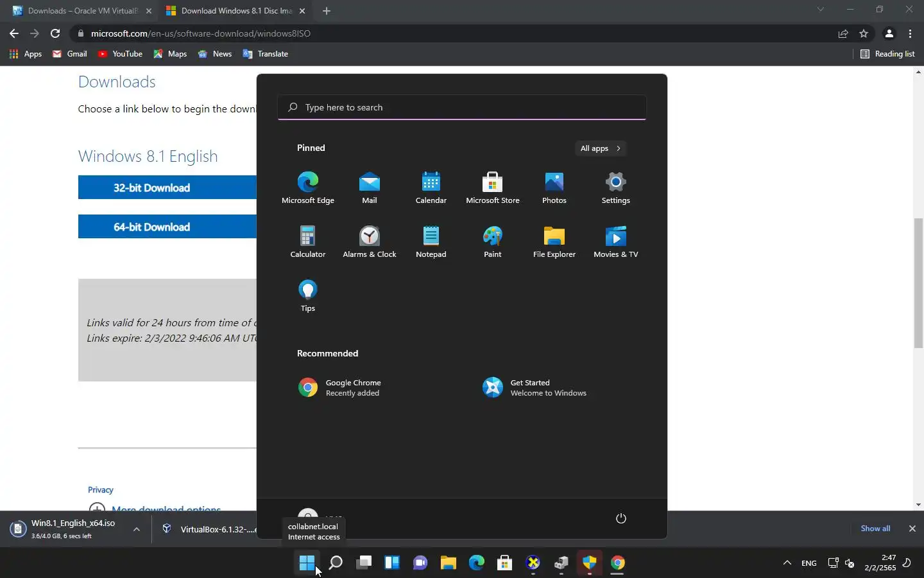The width and height of the screenshot is (924, 578).
Task: Share this page icon
Action: pyautogui.click(x=843, y=33)
